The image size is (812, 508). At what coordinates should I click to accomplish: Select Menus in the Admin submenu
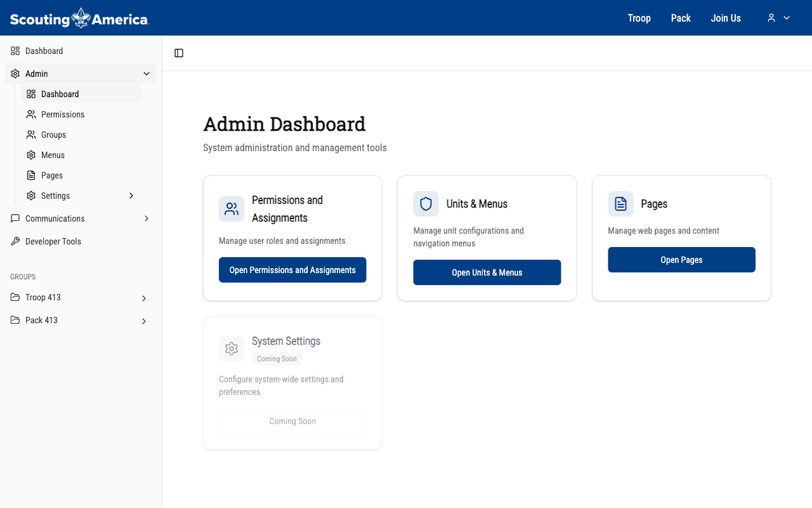pos(81,155)
